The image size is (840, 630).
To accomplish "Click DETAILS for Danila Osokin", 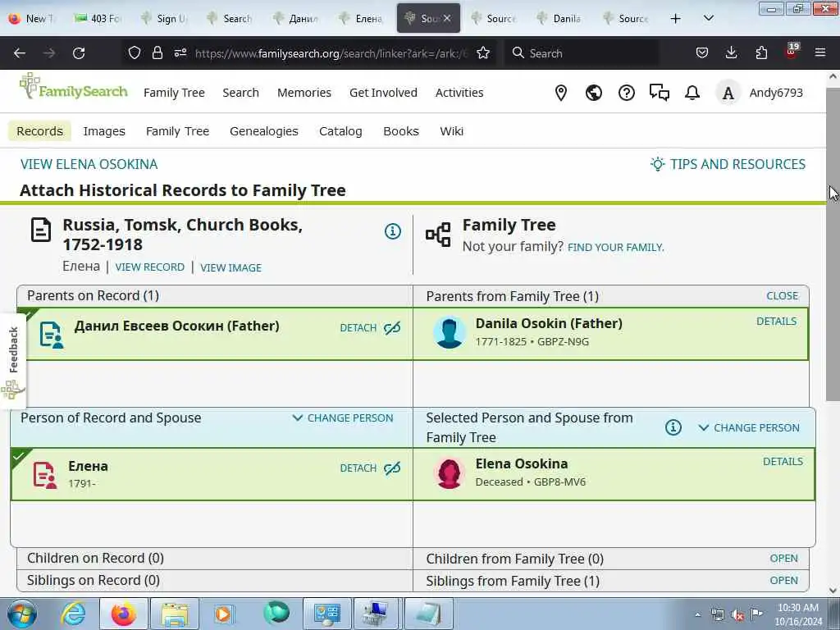I will point(776,321).
